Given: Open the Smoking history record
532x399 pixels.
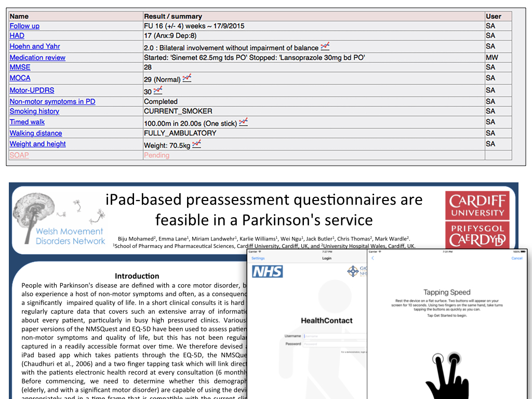Looking at the screenshot, I should click(x=34, y=111).
